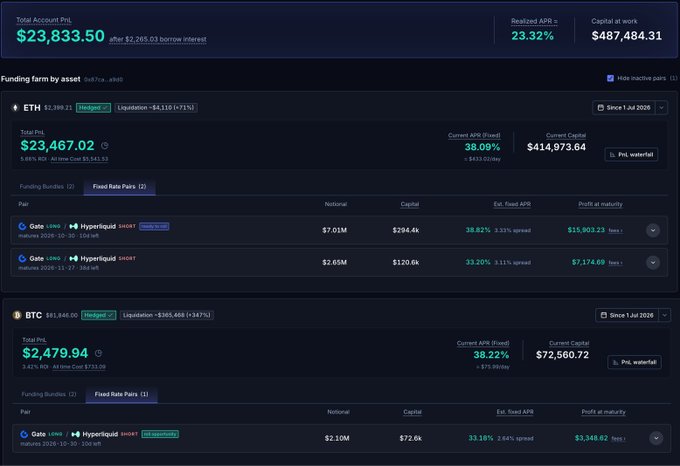This screenshot has height=466, width=680.
Task: Click Capital column header in ETH table
Action: [x=410, y=204]
